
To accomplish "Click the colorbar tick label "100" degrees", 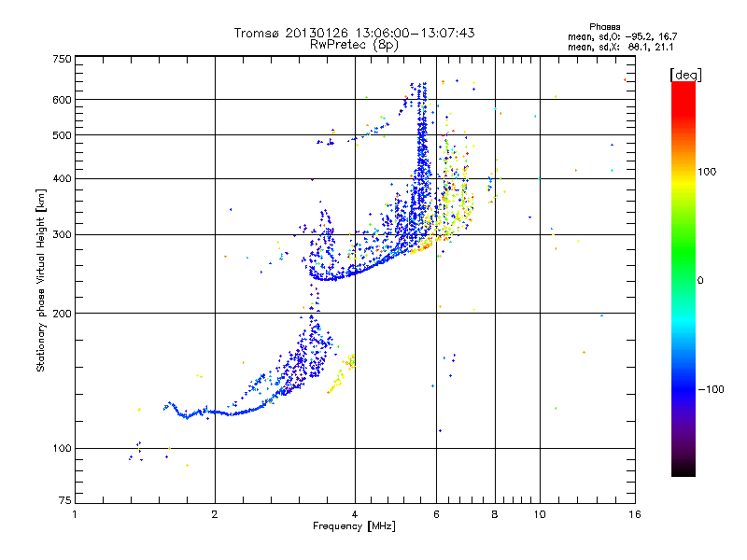I will pos(707,172).
